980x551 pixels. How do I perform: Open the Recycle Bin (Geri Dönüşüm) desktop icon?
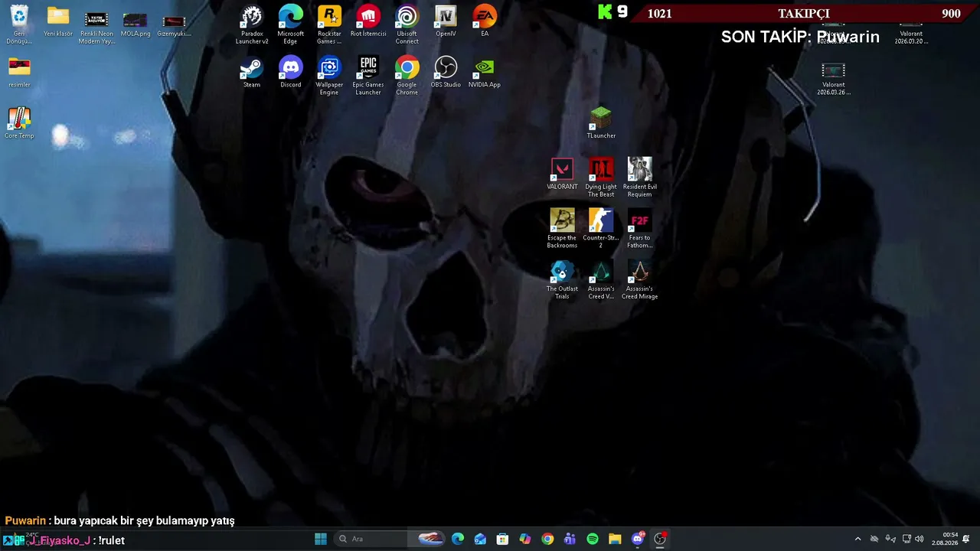(x=19, y=24)
